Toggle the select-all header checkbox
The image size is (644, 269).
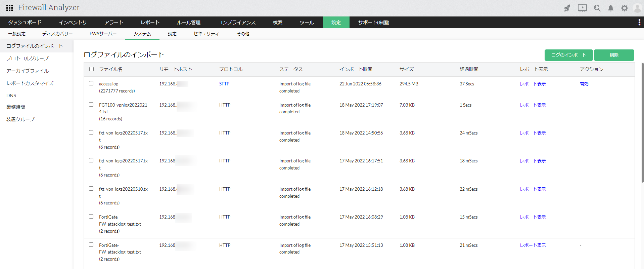pyautogui.click(x=91, y=69)
